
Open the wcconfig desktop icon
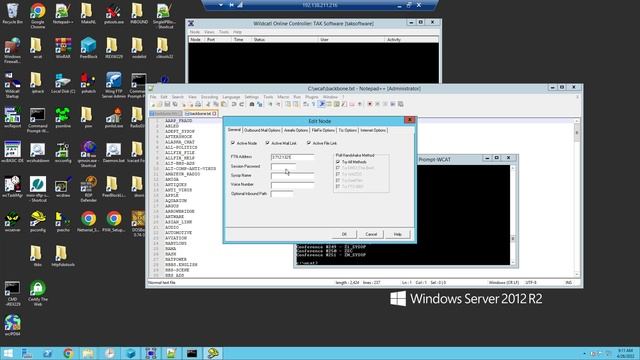tap(63, 152)
